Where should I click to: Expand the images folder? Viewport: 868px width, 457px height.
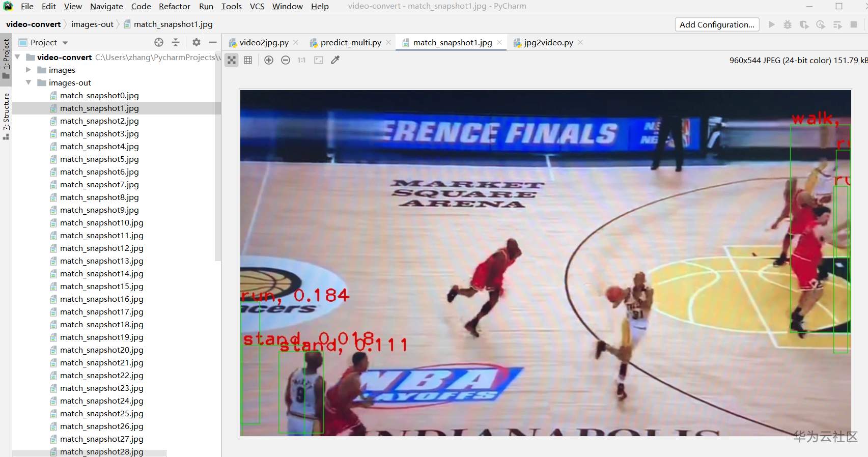(29, 70)
